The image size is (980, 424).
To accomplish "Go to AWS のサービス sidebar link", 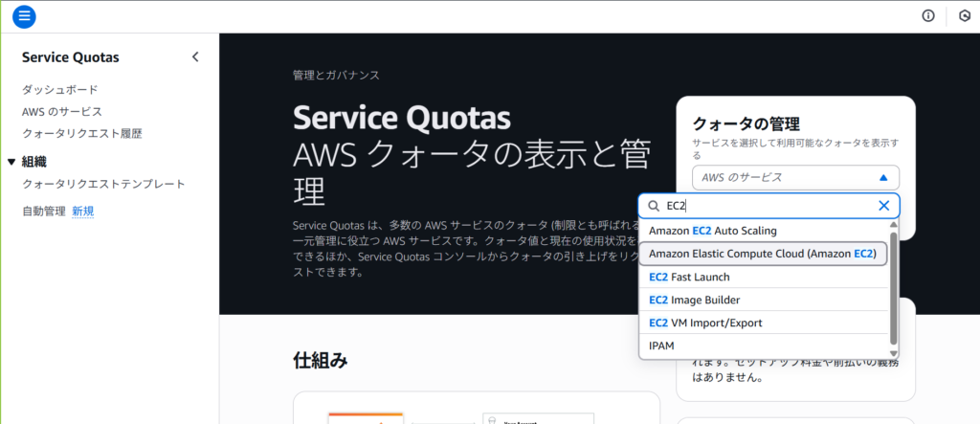I will tap(61, 112).
